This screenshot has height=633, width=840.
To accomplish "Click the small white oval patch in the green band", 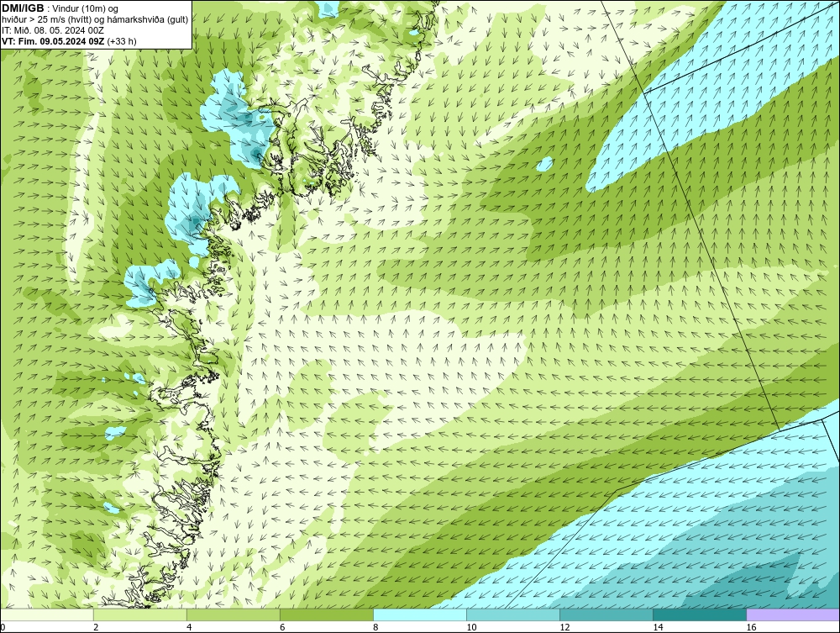I will click(x=545, y=163).
